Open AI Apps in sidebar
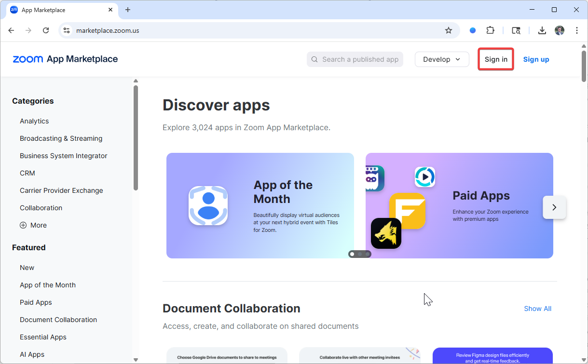588x364 pixels. tap(32, 354)
